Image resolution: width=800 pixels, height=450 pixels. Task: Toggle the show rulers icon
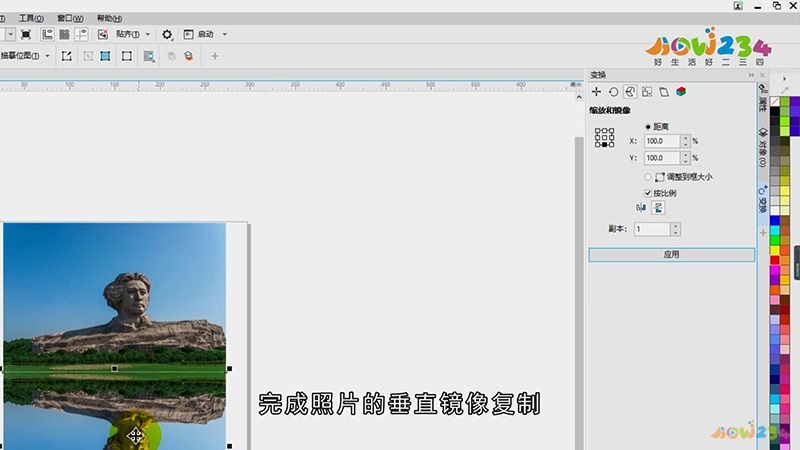coord(47,34)
